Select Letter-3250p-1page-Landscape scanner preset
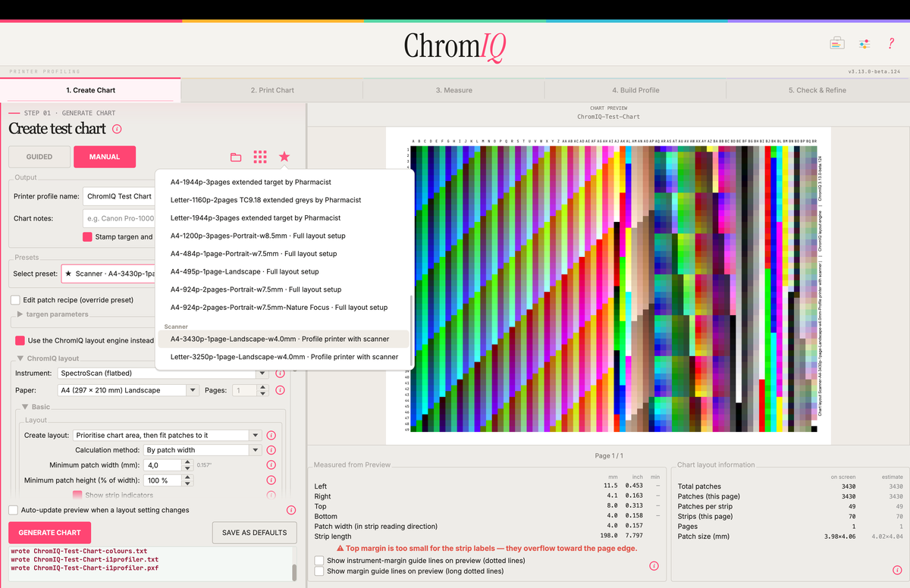This screenshot has height=588, width=910. 284,357
